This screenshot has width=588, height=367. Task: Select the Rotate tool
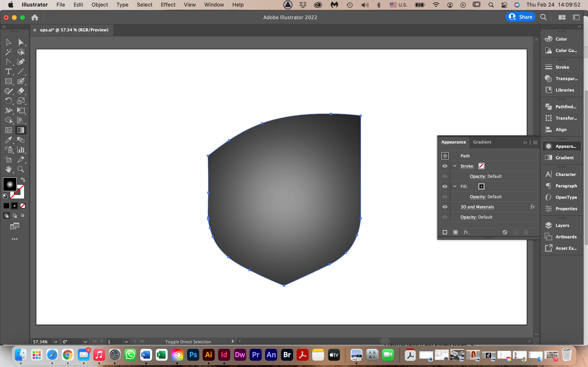click(x=8, y=101)
